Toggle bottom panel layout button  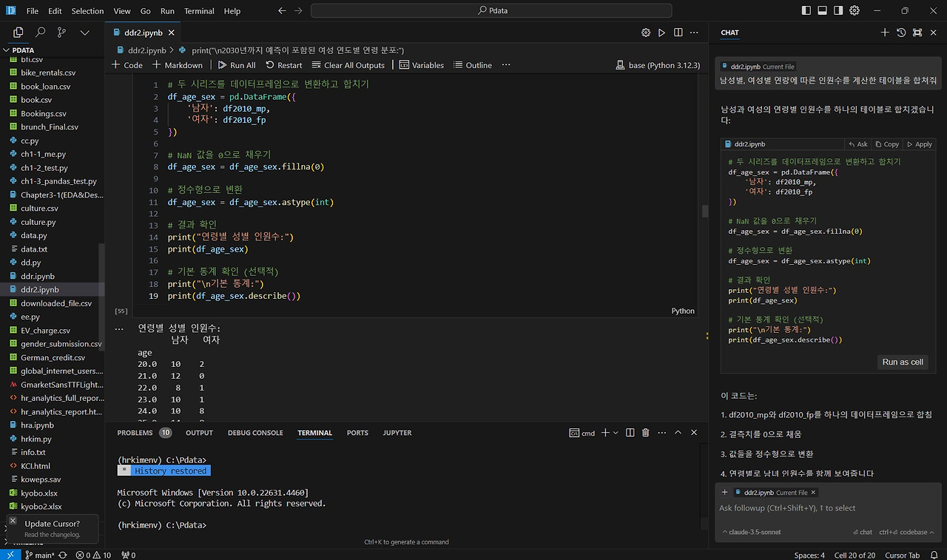[x=822, y=11]
